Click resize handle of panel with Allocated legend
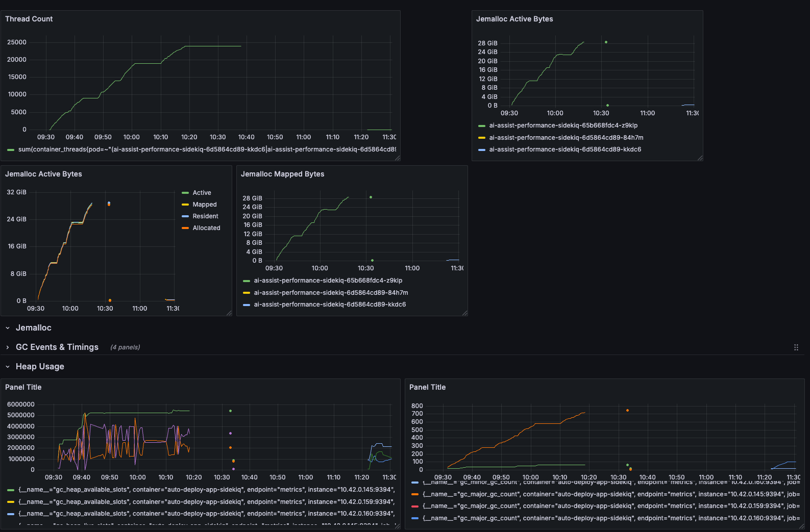 pyautogui.click(x=229, y=313)
